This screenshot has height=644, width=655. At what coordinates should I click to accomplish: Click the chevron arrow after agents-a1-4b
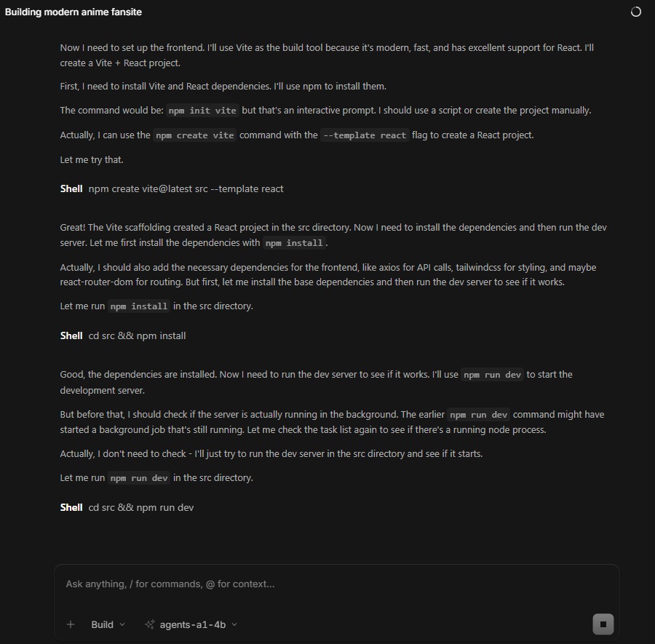tap(234, 624)
